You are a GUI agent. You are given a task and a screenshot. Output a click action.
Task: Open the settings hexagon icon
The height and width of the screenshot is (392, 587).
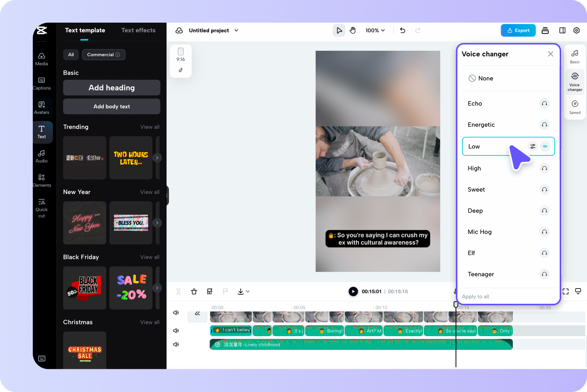(576, 30)
